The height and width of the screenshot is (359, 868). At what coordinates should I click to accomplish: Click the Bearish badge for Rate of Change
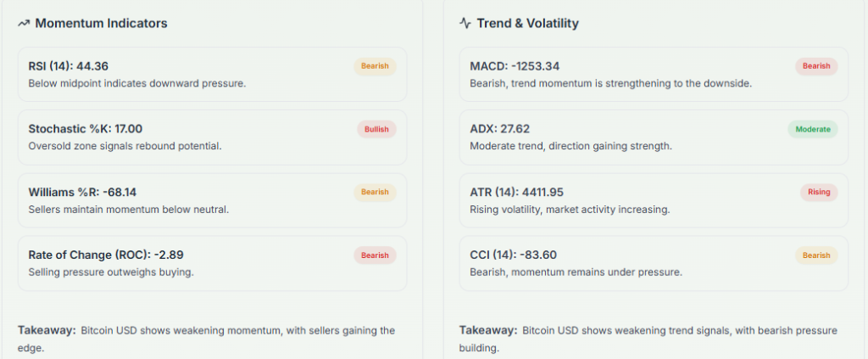click(x=375, y=255)
